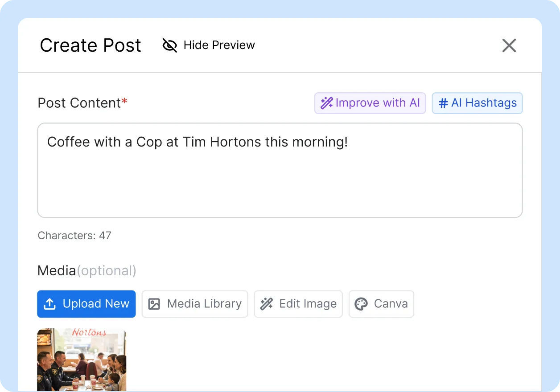Click the Post Content field label
560x392 pixels.
[79, 103]
